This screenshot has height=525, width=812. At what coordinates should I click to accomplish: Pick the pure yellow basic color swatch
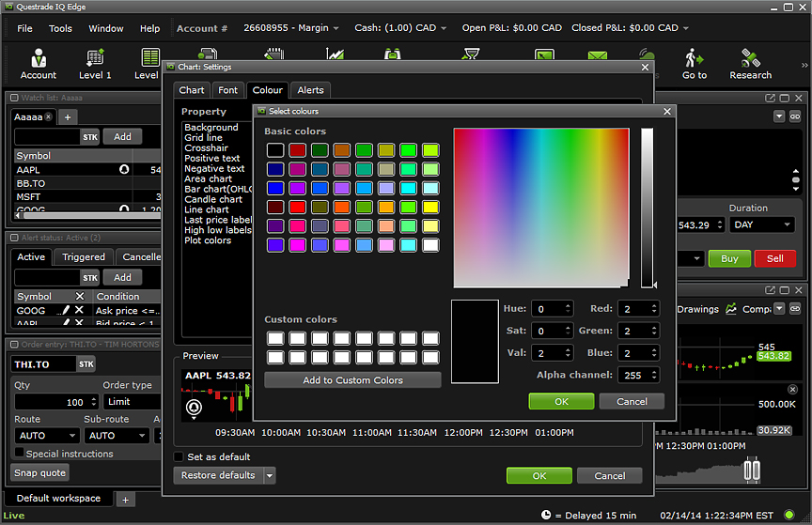click(430, 208)
